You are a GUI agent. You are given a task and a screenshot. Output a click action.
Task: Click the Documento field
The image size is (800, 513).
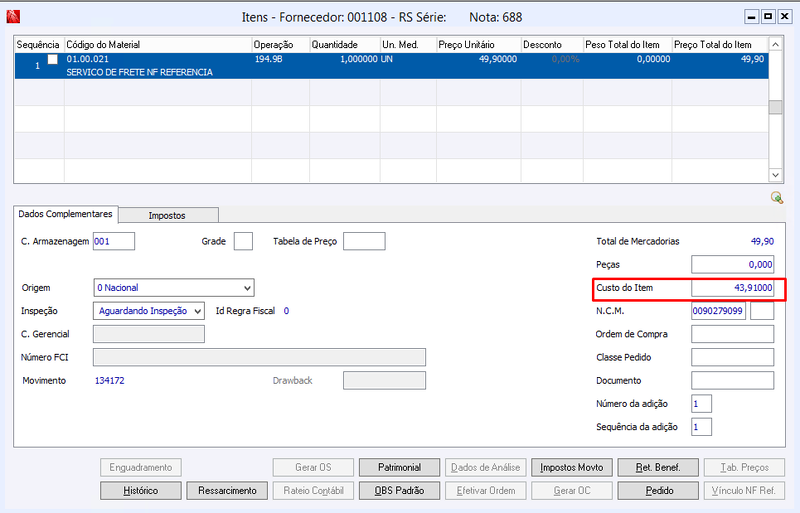pyautogui.click(x=733, y=380)
